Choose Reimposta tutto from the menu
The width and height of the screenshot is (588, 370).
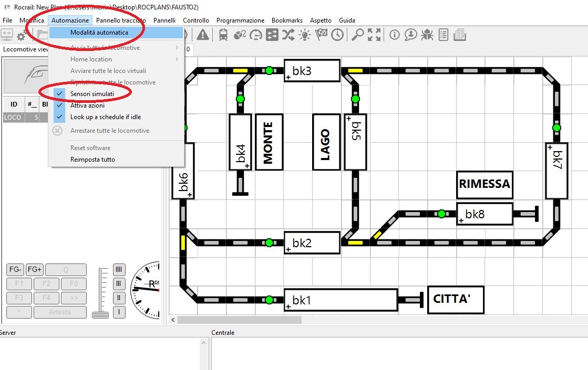tap(92, 159)
